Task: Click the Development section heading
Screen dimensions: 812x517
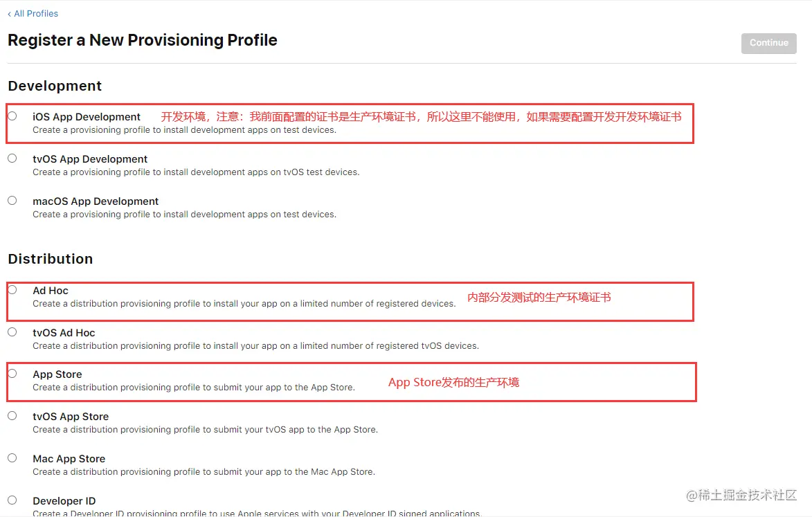Action: 54,86
